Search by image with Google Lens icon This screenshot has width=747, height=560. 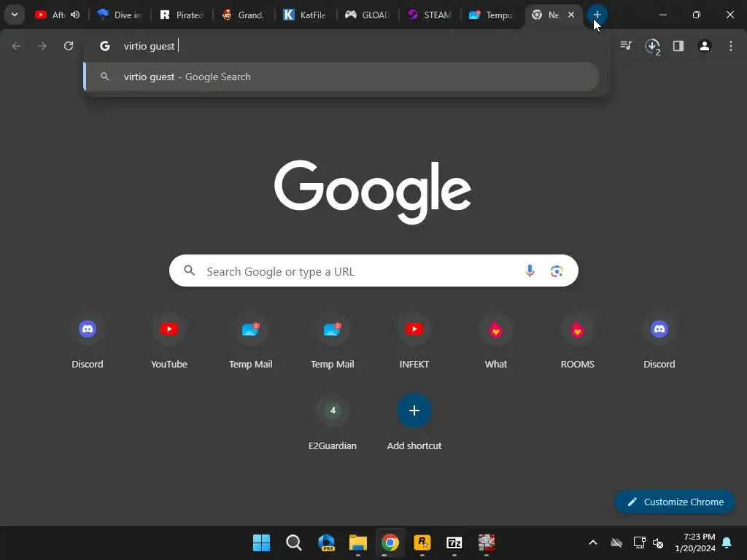pos(557,271)
